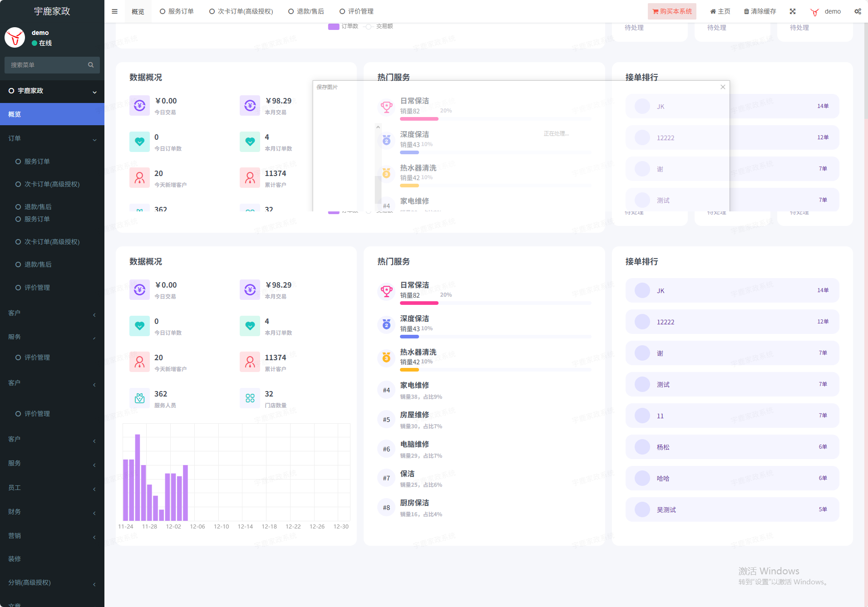The height and width of the screenshot is (607, 868).
Task: Expand the 财务 sidebar menu
Action: (x=52, y=512)
